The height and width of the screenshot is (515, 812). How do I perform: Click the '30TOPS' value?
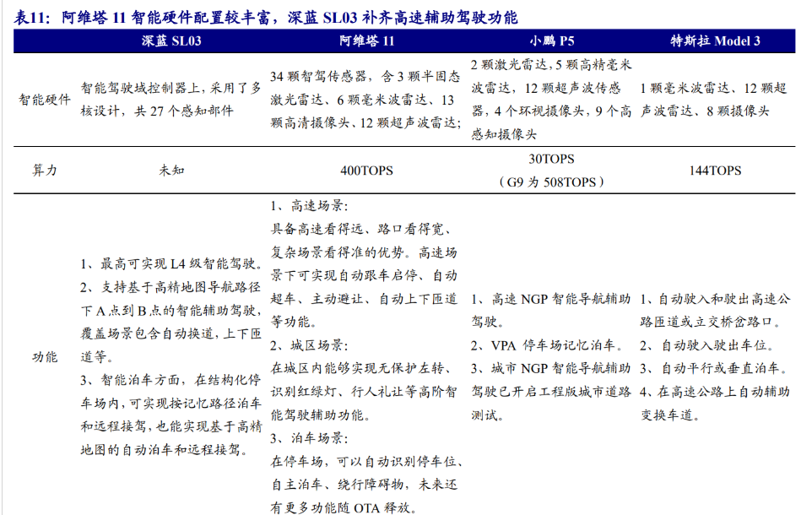[x=551, y=159]
